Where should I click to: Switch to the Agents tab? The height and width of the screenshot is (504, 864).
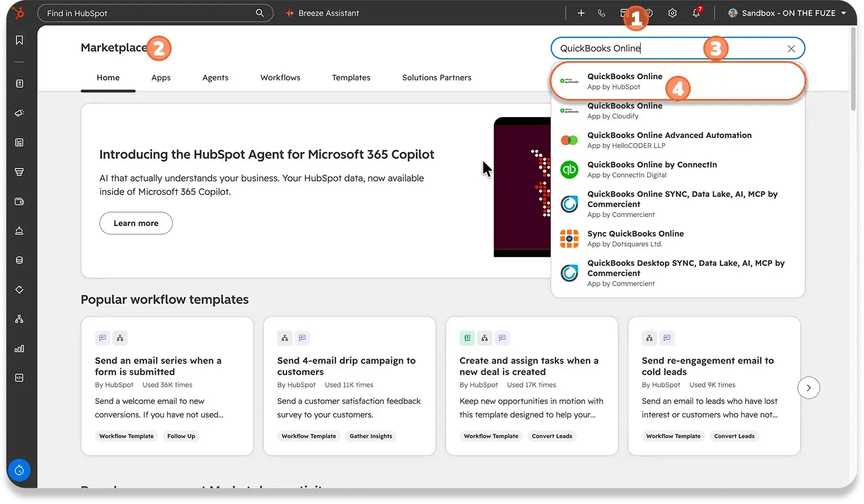[x=216, y=78]
